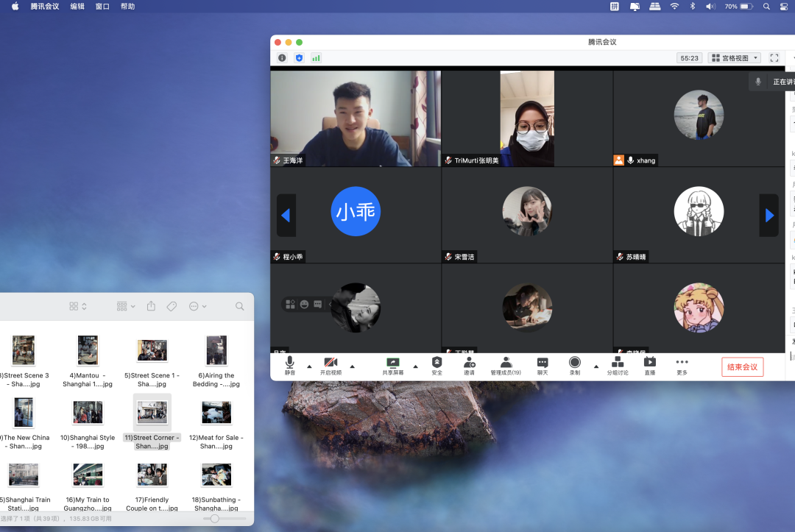Turn on video with the camera icon
The width and height of the screenshot is (795, 532).
coord(331,365)
